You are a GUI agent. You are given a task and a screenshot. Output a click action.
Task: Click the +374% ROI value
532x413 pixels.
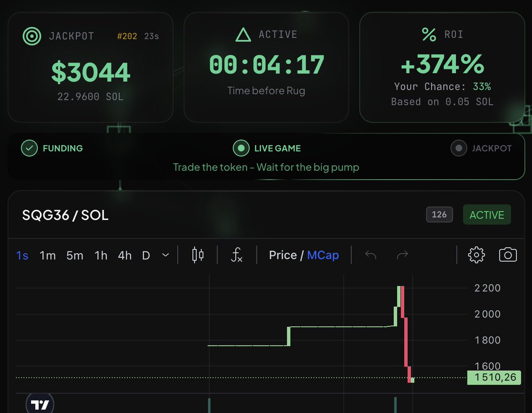[442, 65]
